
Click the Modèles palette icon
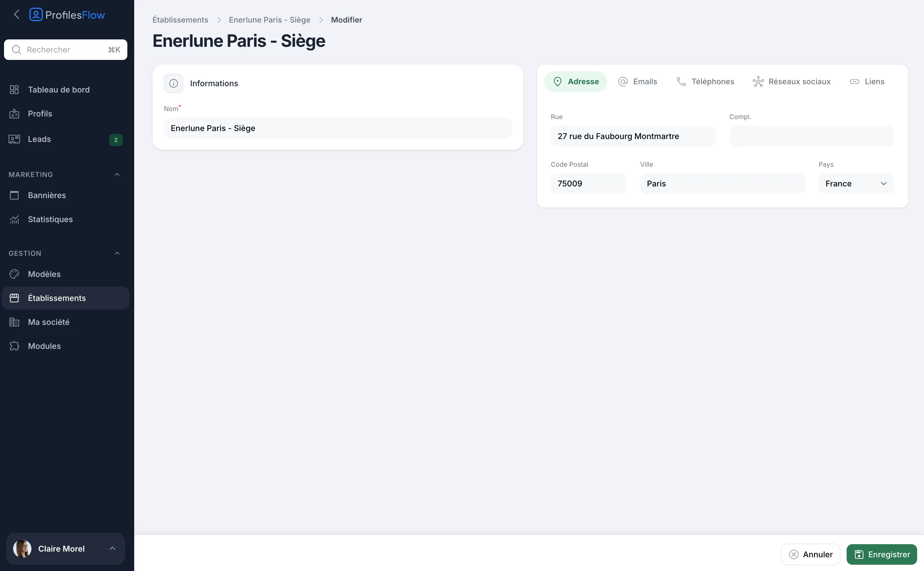[x=14, y=274]
